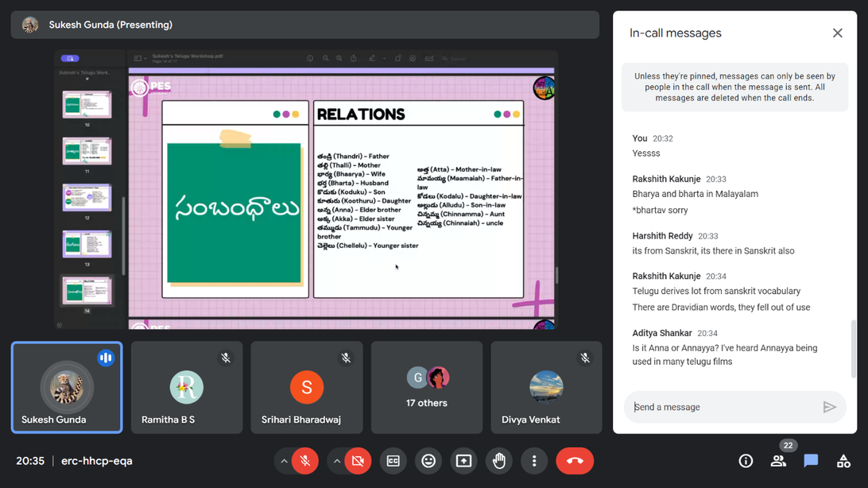Expand audio settings chevron beside microphone
The image size is (868, 488).
tap(284, 461)
